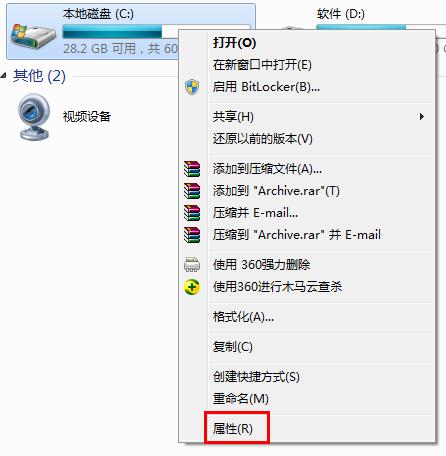446x456 pixels.
Task: Click WinRAR icon beside 添加到压缩文件(A)
Action: click(192, 169)
